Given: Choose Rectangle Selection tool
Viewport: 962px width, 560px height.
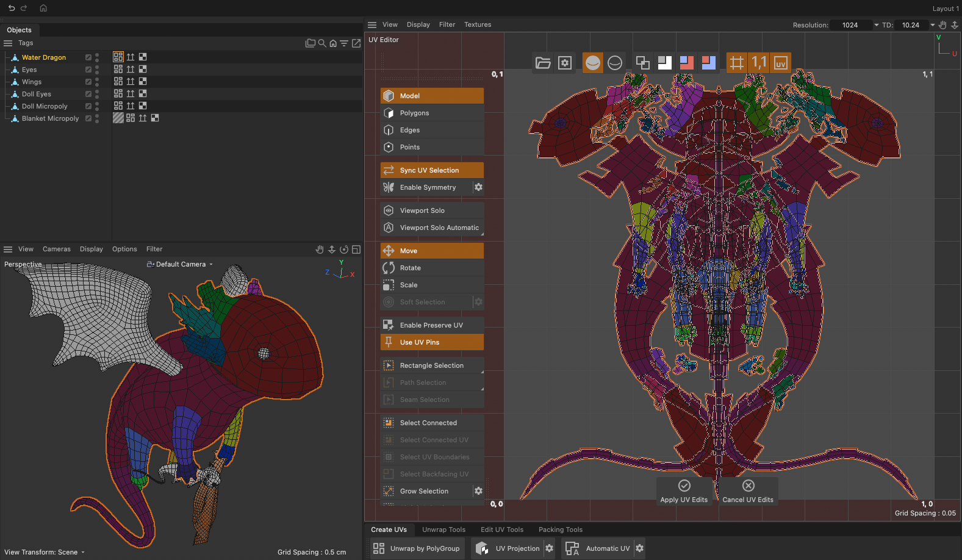Looking at the screenshot, I should 432,365.
